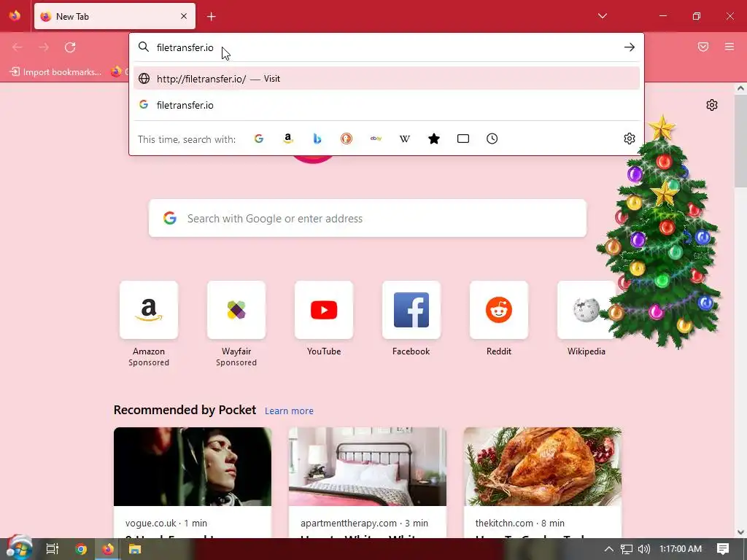Screen dimensions: 747x560
Task: Click the scrollbar up arrow
Action: coord(740,88)
